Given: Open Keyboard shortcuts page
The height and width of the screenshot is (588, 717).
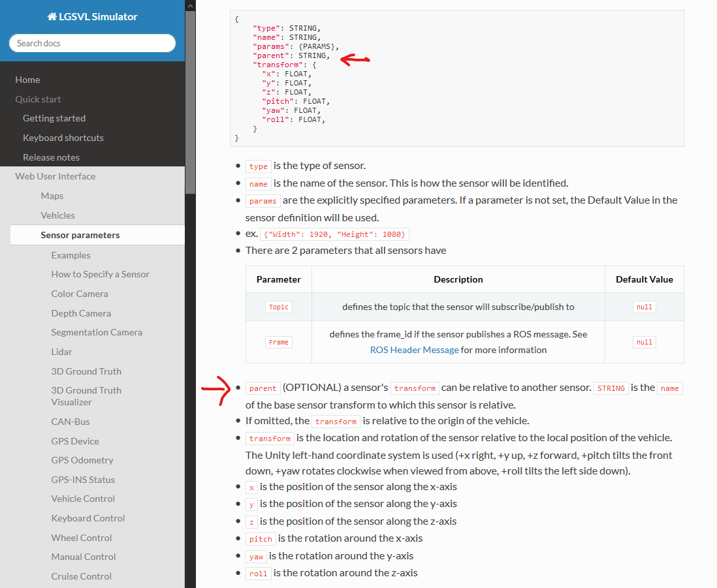Looking at the screenshot, I should [x=63, y=138].
